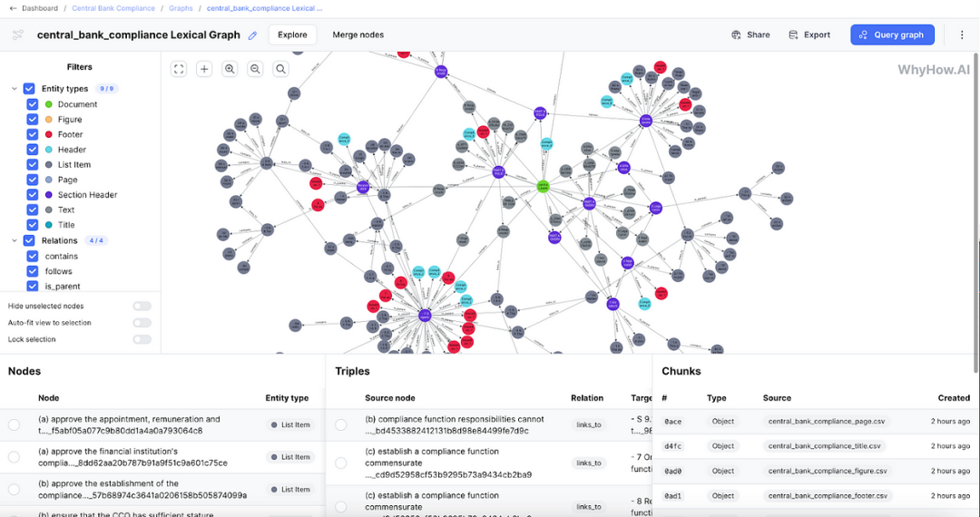
Task: Uncheck the Footer entity type checkbox
Action: (33, 134)
